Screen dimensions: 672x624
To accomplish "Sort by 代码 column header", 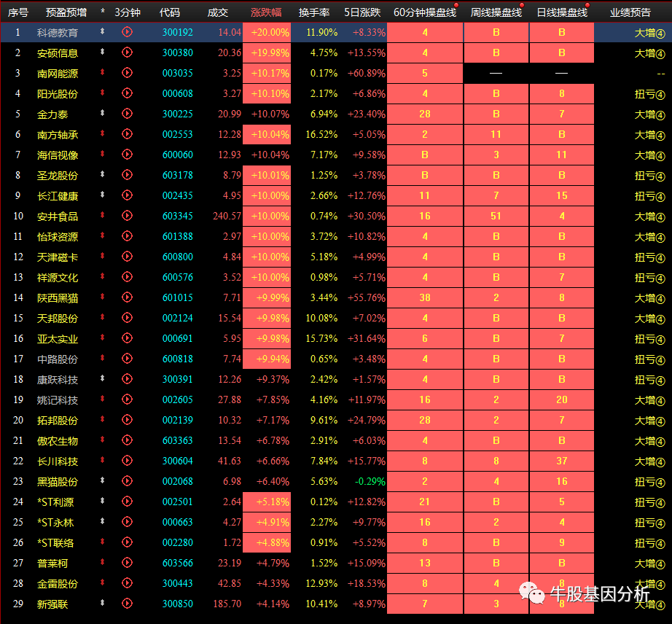I will pos(170,12).
